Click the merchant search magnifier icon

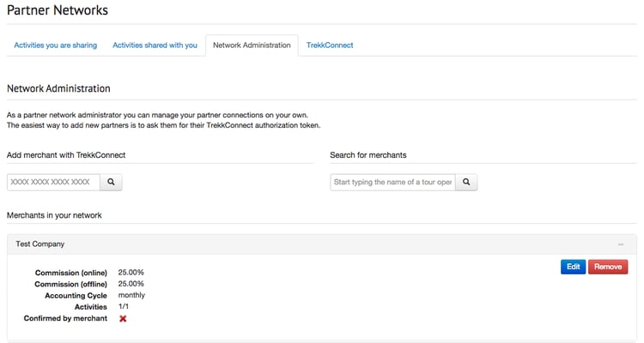tap(465, 183)
